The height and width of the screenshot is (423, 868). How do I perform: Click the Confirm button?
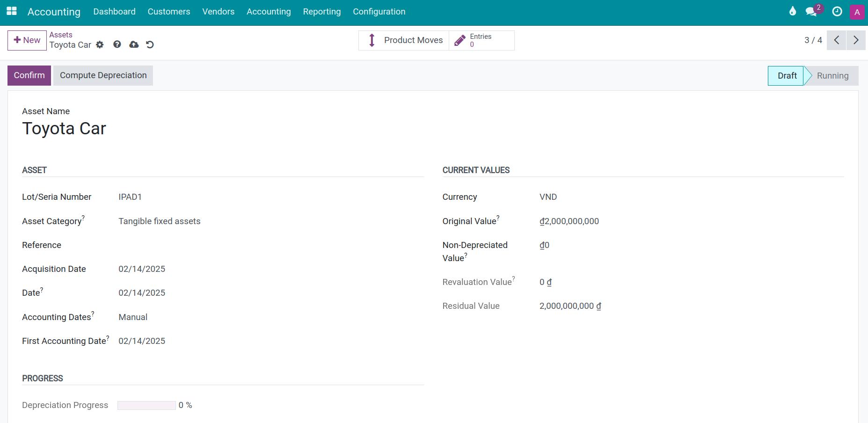[29, 75]
